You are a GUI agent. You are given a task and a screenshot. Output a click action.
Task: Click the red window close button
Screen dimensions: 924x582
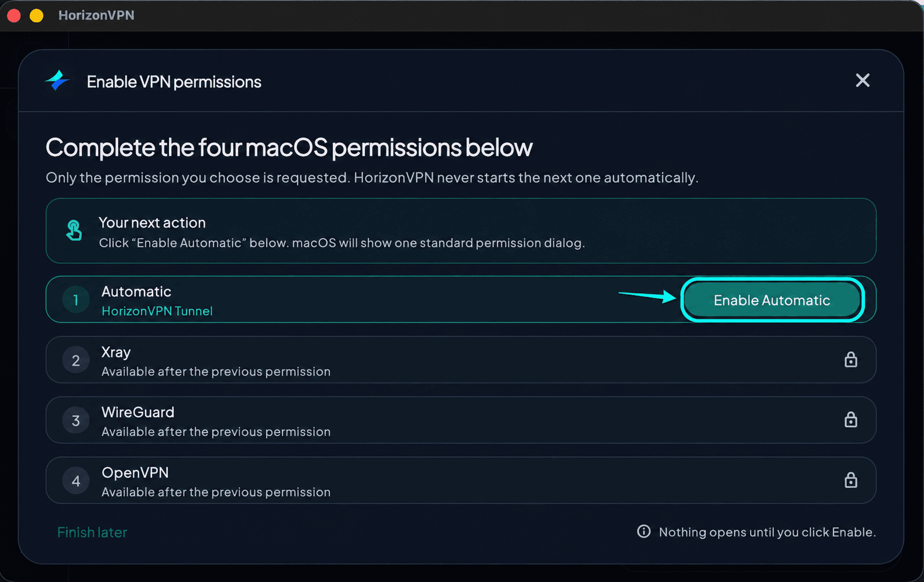click(14, 15)
